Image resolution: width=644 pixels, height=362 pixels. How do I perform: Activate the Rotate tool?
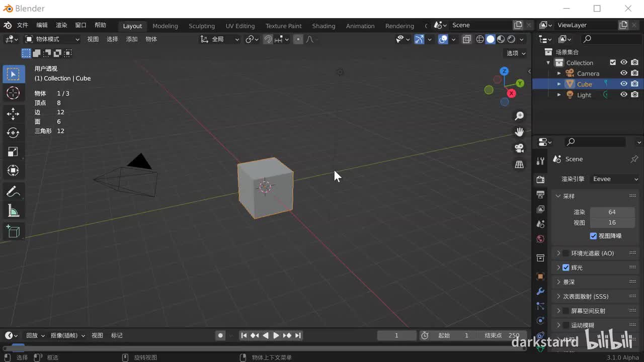coord(13,133)
